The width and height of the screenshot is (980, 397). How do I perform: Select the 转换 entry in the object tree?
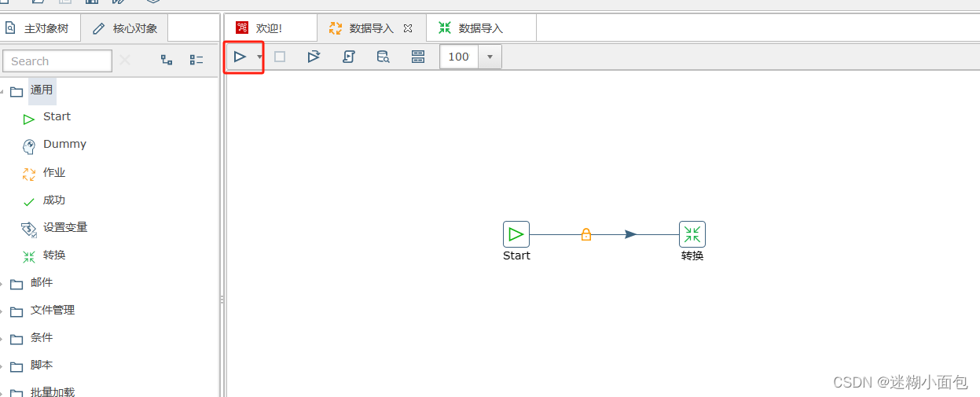click(x=54, y=255)
